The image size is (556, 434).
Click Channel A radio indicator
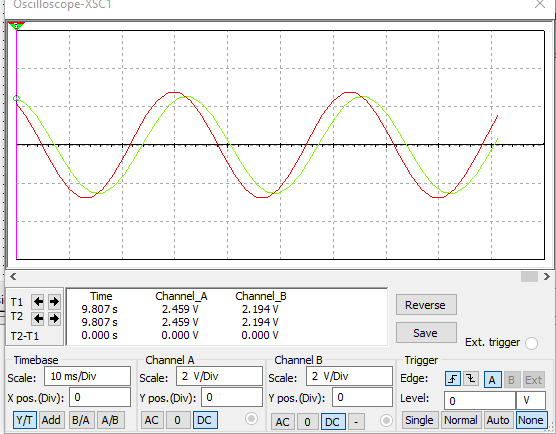pos(251,419)
